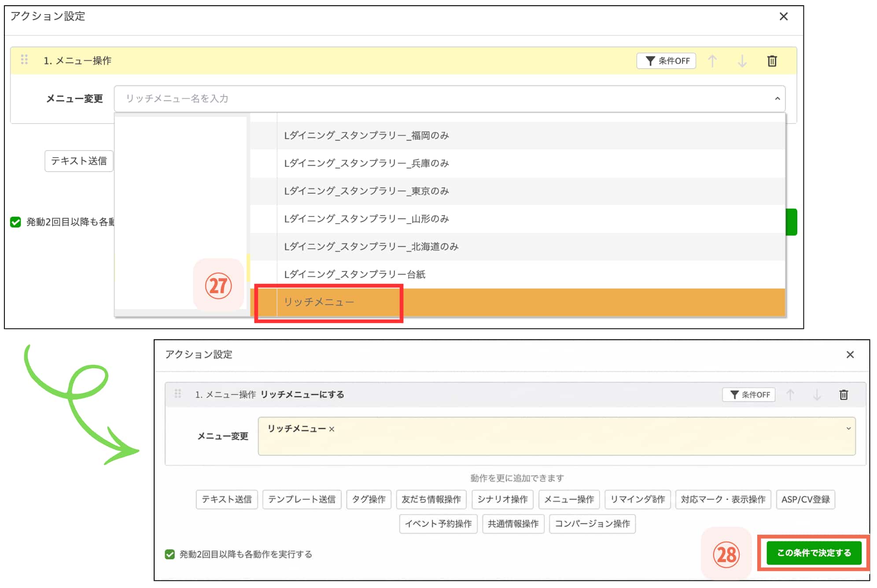Click the テキスト送信 button
This screenshot has width=877, height=588.
tap(78, 162)
